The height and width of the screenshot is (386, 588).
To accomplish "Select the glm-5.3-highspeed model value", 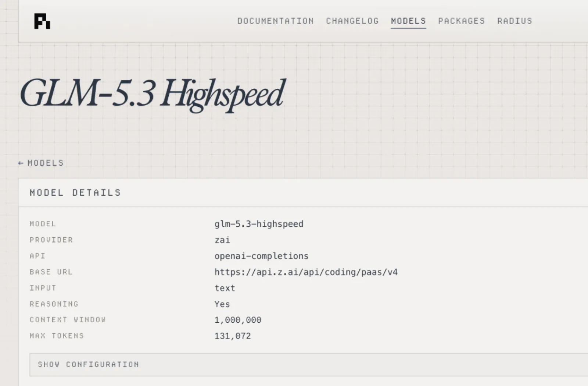I will (x=259, y=224).
